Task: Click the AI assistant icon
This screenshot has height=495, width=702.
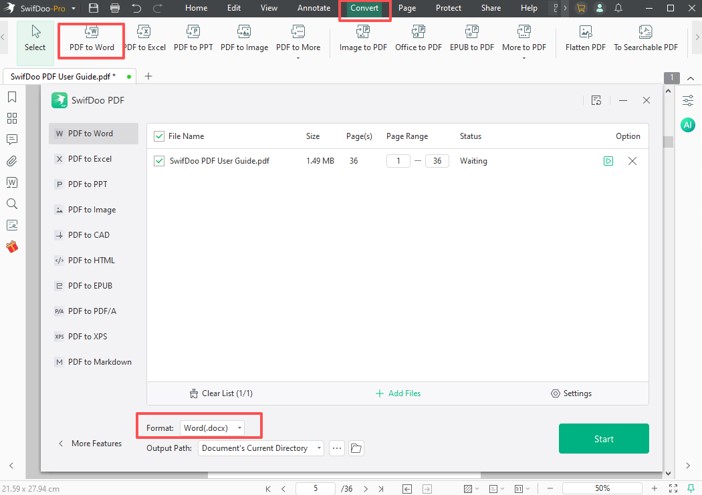Action: point(688,125)
